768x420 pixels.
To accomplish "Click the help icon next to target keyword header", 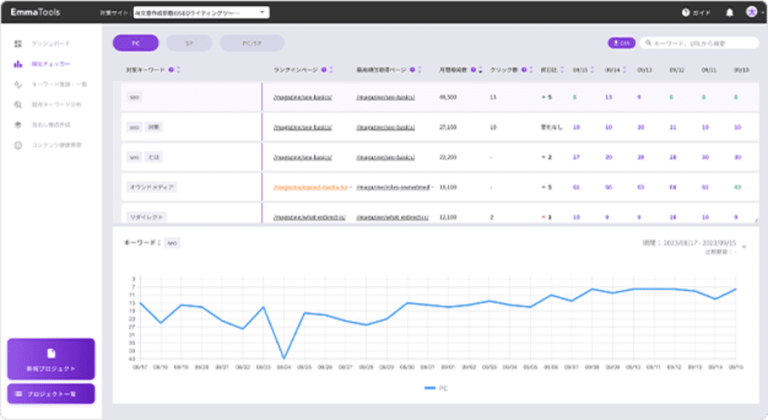I will click(173, 70).
